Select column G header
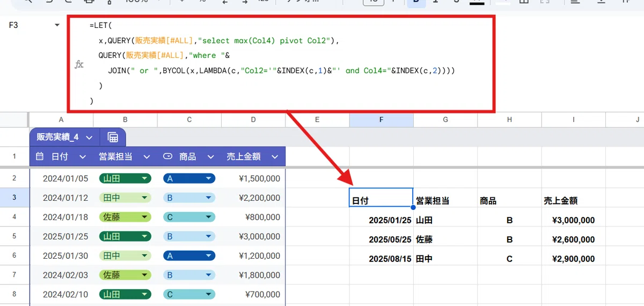 click(445, 120)
